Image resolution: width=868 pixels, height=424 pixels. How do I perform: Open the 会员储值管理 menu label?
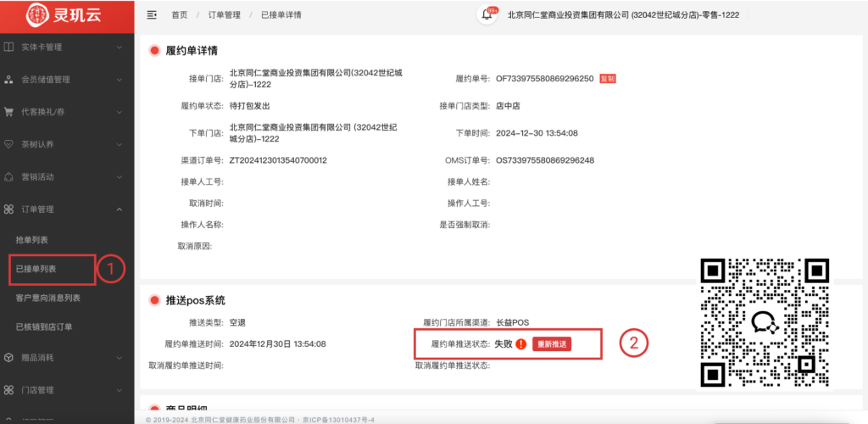(46, 80)
